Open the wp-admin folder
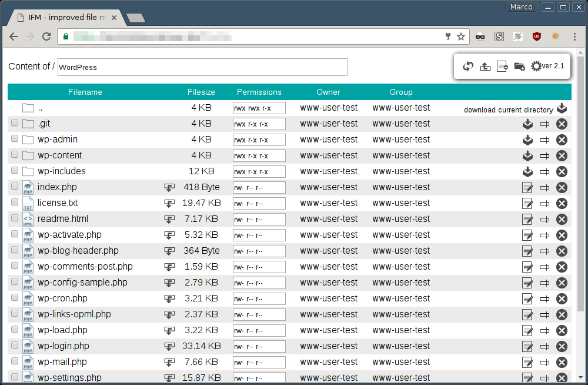The width and height of the screenshot is (588, 385). pyautogui.click(x=58, y=140)
